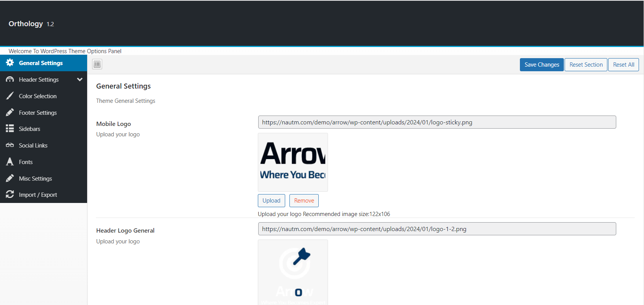Click the Sidebars list icon
Image resolution: width=644 pixels, height=305 pixels.
point(10,129)
